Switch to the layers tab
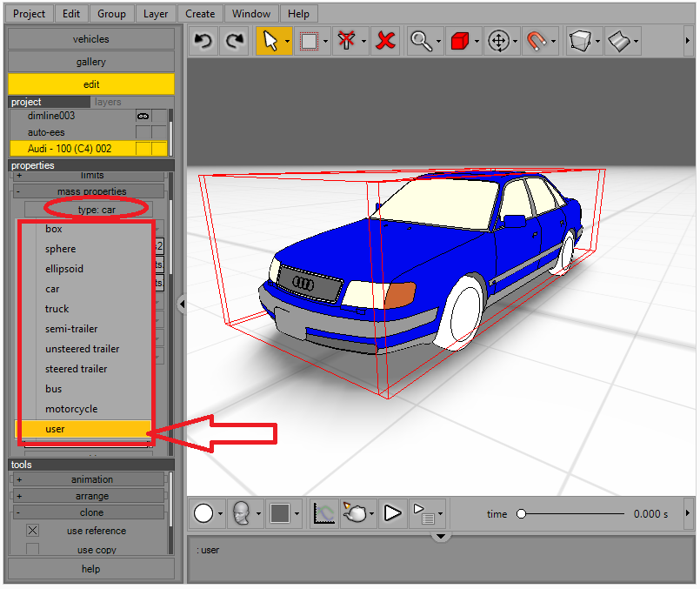Viewport: 700px width, 589px height. click(108, 102)
